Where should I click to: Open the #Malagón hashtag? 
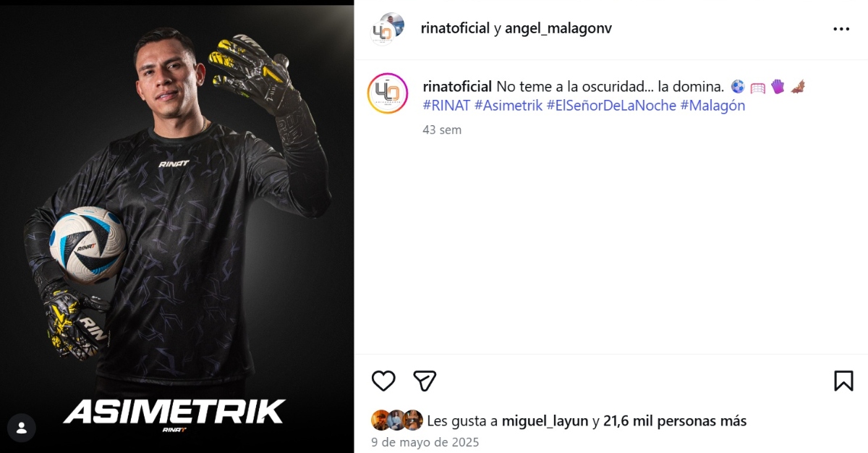(712, 106)
